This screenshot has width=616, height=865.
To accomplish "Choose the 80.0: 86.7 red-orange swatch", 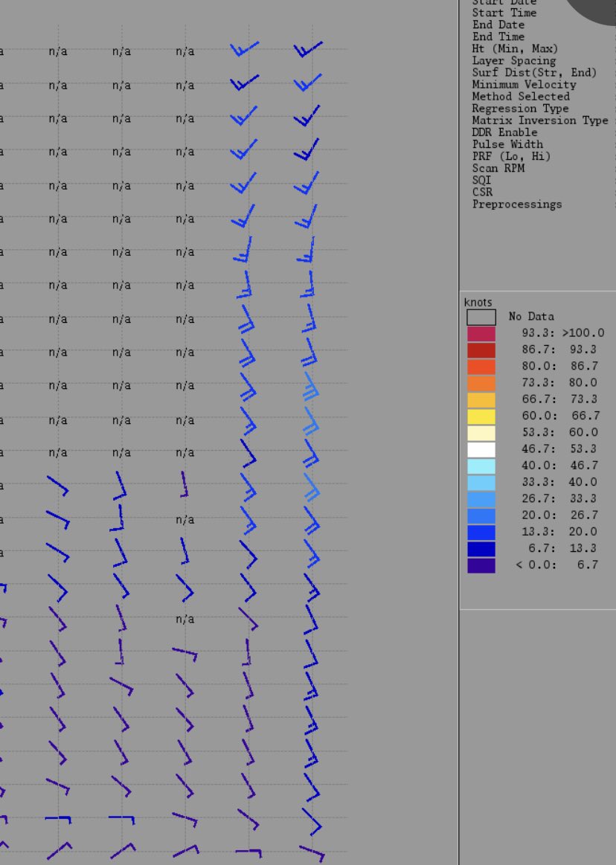I will pyautogui.click(x=481, y=367).
